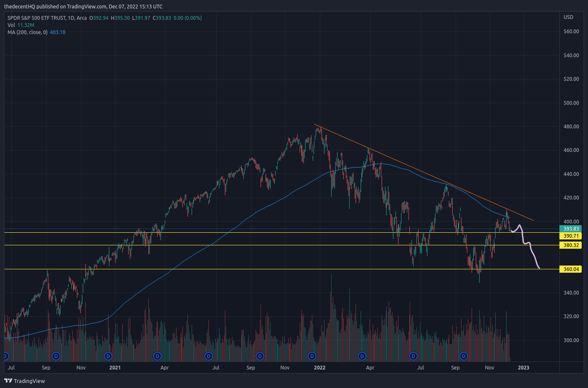Select the orange descending trendline
Image resolution: width=588 pixels, height=388 pixels.
coord(425,173)
